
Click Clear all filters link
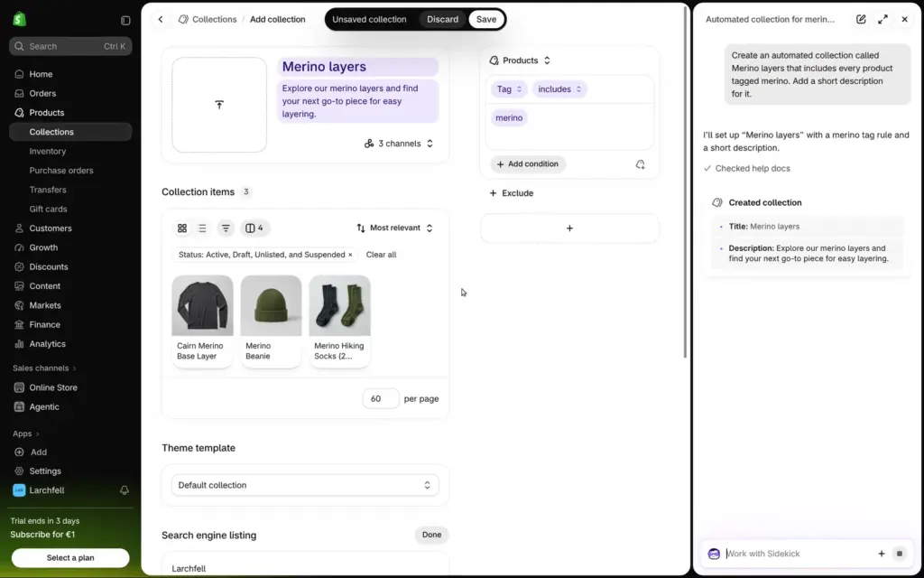[x=382, y=255]
